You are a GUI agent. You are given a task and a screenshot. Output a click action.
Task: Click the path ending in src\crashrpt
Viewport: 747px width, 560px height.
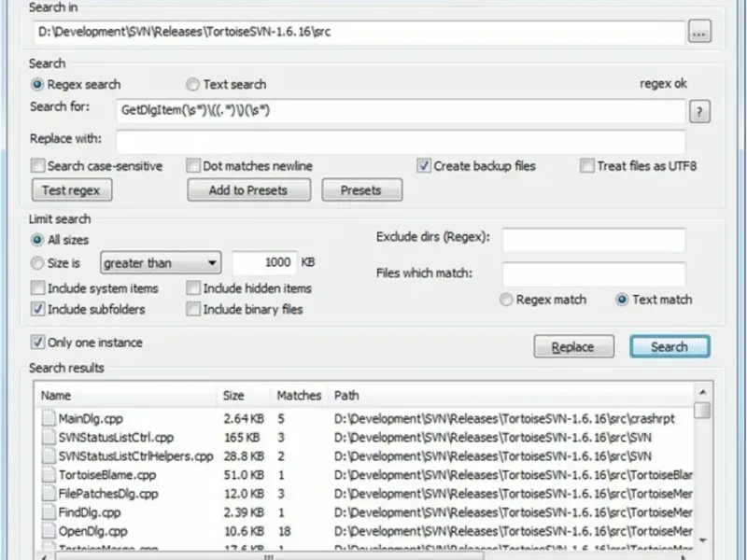(504, 419)
